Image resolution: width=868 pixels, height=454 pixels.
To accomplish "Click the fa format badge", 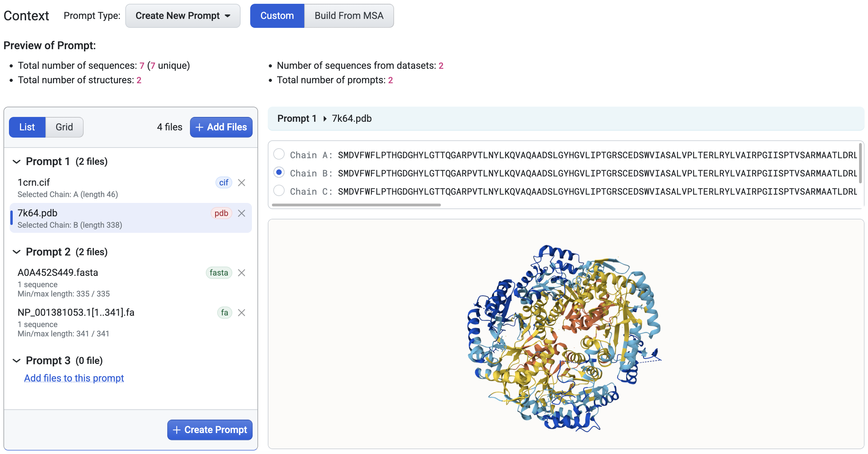I will [224, 313].
